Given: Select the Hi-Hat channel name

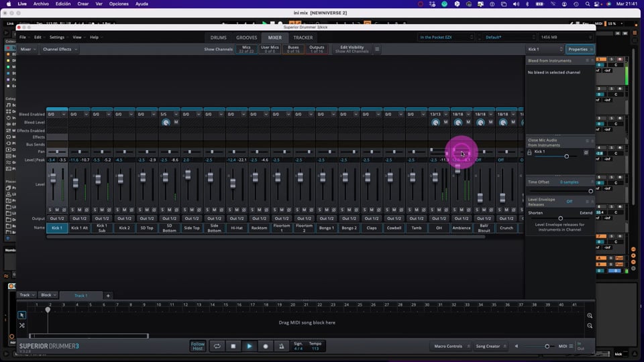Looking at the screenshot, I should tap(237, 228).
